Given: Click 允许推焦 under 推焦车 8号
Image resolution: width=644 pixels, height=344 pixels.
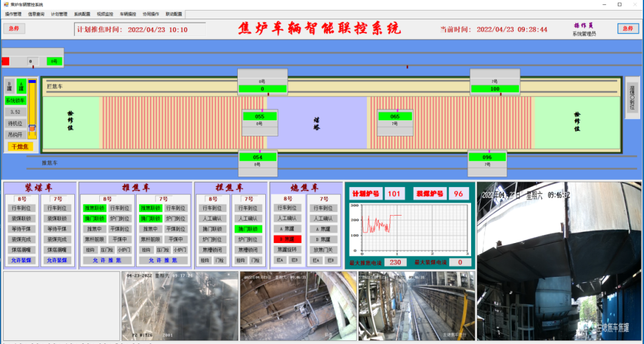Looking at the screenshot, I should pyautogui.click(x=107, y=260).
